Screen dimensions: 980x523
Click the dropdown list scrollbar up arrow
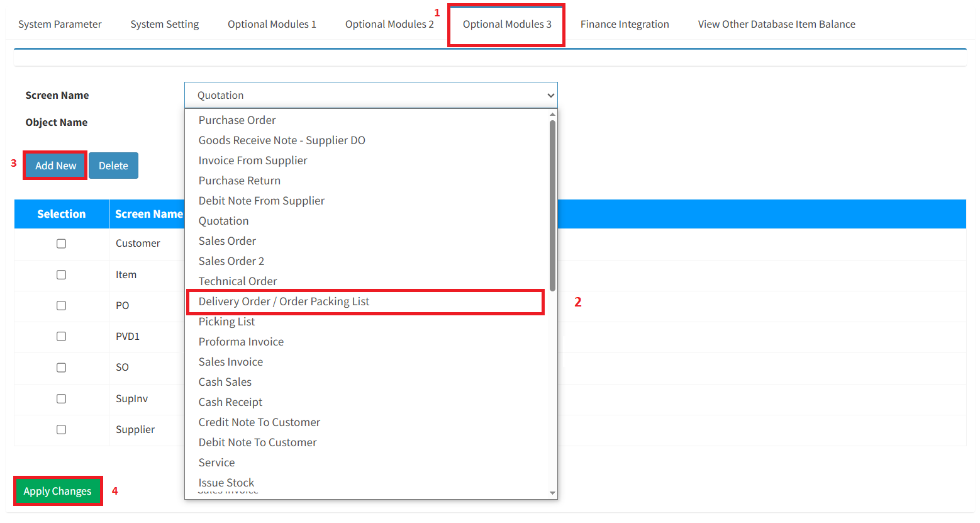click(x=552, y=115)
